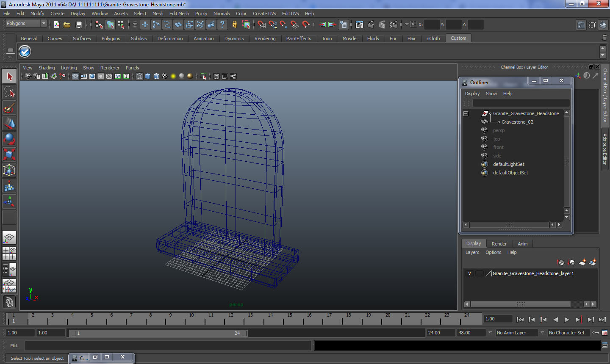Switch to the Rendering shelf tab

(x=265, y=39)
